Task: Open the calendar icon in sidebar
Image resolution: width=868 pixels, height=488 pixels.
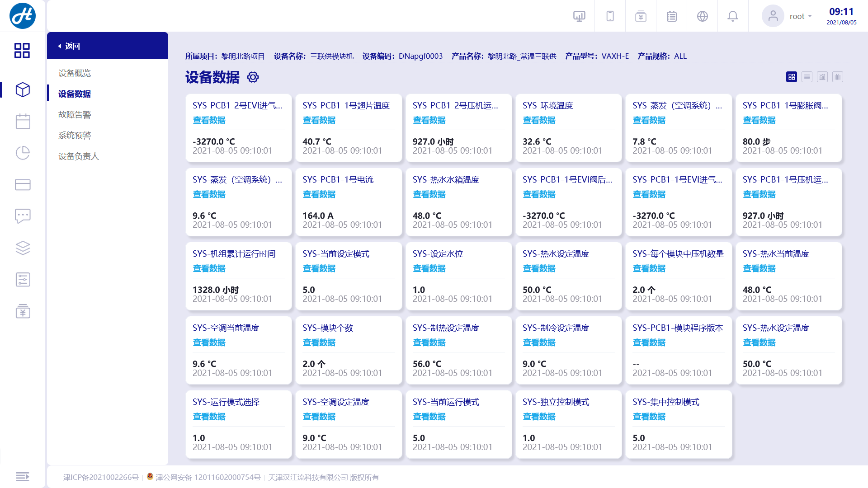Action: click(23, 121)
